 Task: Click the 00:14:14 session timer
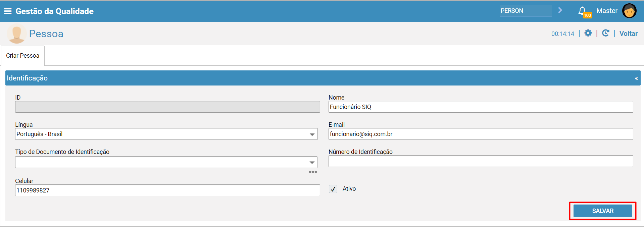pos(563,34)
